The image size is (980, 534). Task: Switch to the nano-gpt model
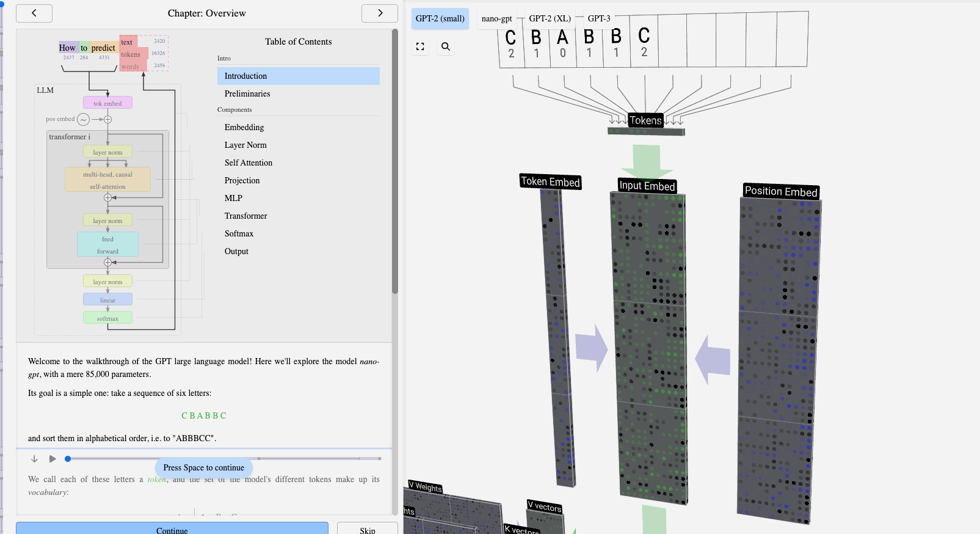pyautogui.click(x=496, y=18)
